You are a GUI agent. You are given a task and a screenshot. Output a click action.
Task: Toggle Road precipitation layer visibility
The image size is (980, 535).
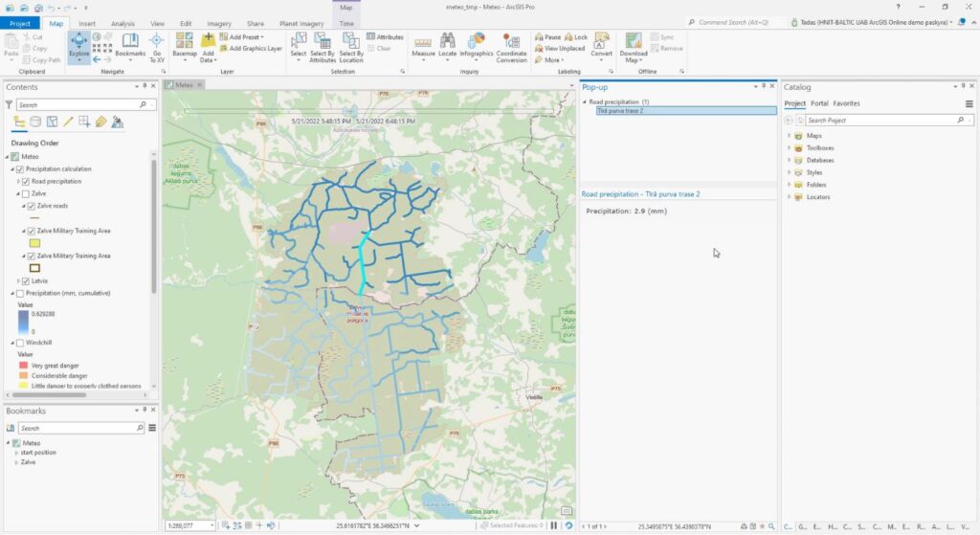(x=26, y=181)
